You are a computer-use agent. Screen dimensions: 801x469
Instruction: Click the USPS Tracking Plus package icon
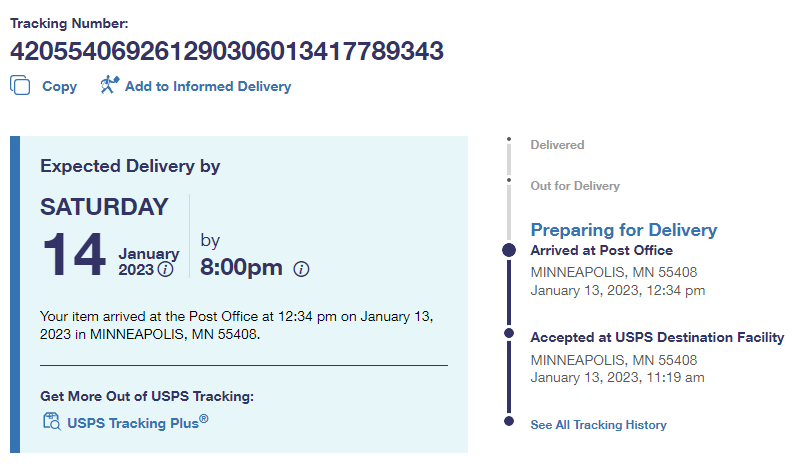[x=51, y=421]
